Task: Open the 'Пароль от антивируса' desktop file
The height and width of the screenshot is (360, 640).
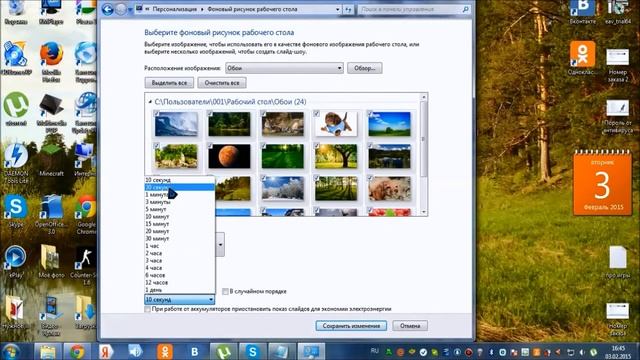Action: point(618,116)
